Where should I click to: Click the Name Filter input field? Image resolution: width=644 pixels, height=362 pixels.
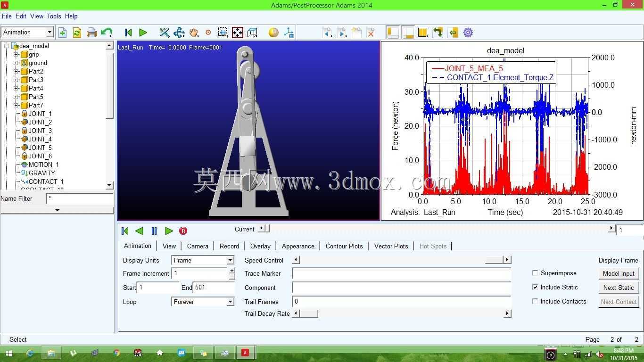tap(80, 198)
